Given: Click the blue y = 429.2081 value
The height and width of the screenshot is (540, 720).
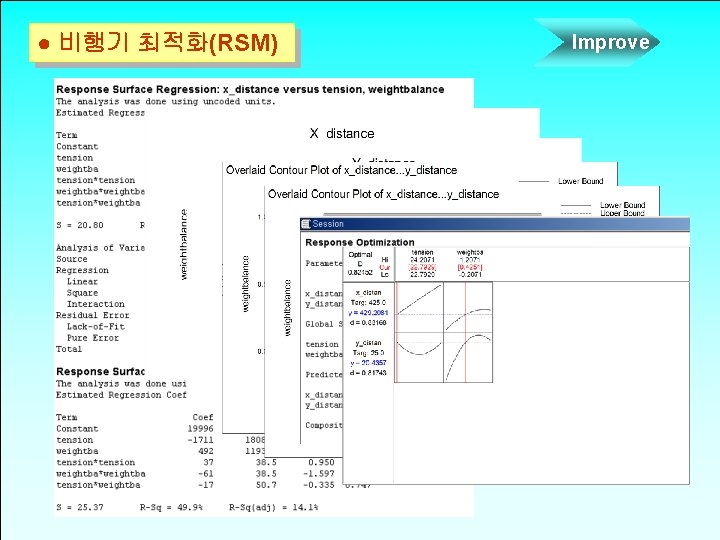Looking at the screenshot, I should coord(368,313).
